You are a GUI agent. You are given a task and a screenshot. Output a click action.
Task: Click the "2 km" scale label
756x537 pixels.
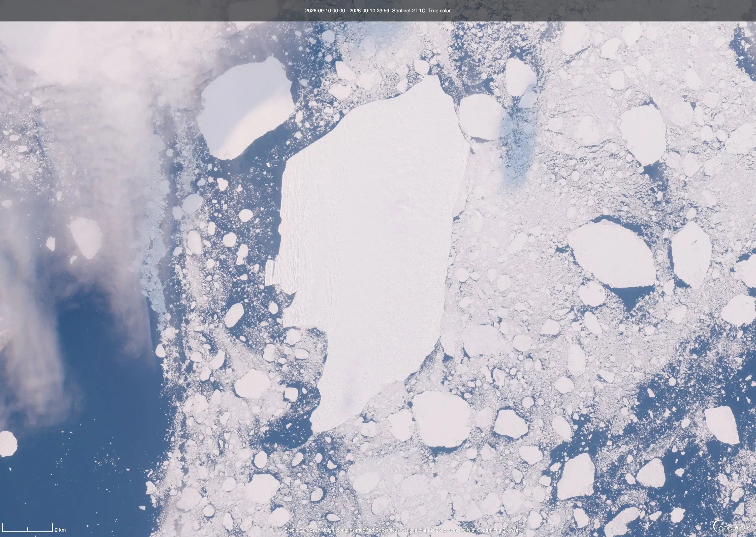[x=60, y=530]
